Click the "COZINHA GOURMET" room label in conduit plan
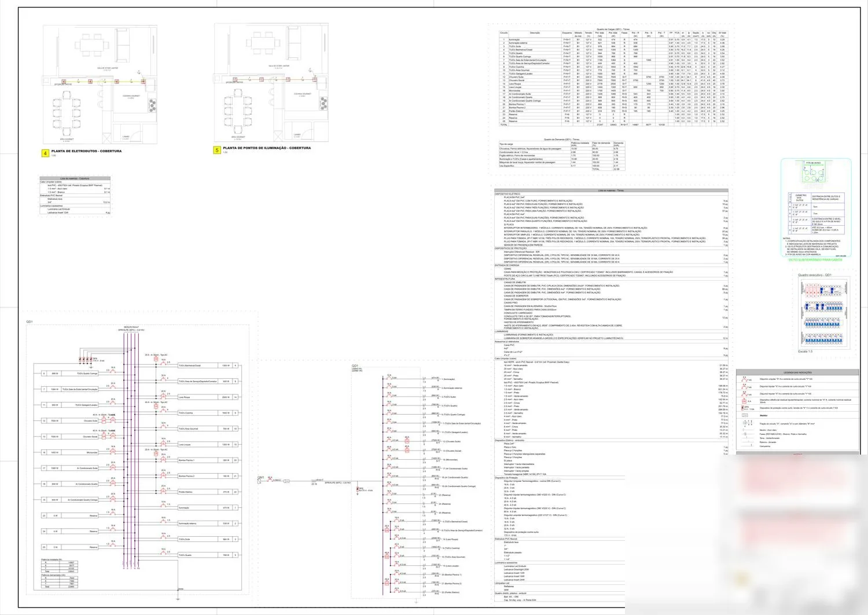This screenshot has width=868, height=615. (x=131, y=96)
